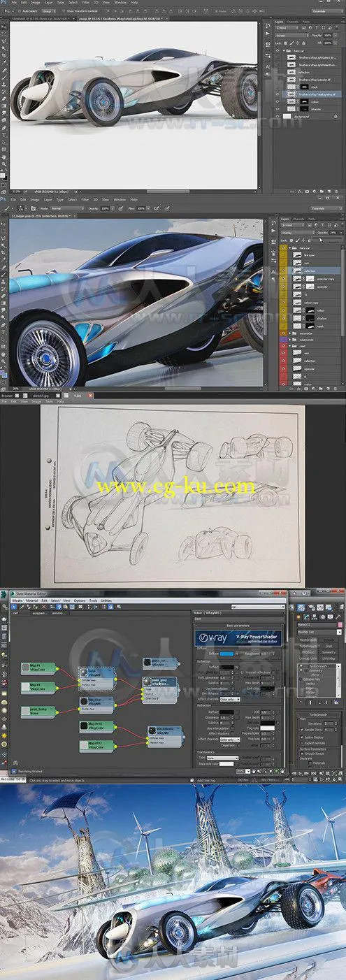346x980 pixels.
Task: Open the brush Mode Normal dropdown in second Photoshop
Action: click(67, 208)
